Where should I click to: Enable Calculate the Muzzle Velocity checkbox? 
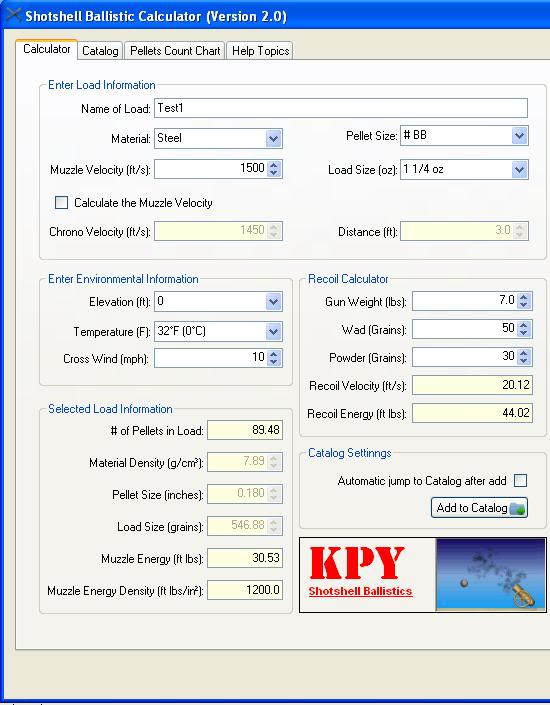62,202
